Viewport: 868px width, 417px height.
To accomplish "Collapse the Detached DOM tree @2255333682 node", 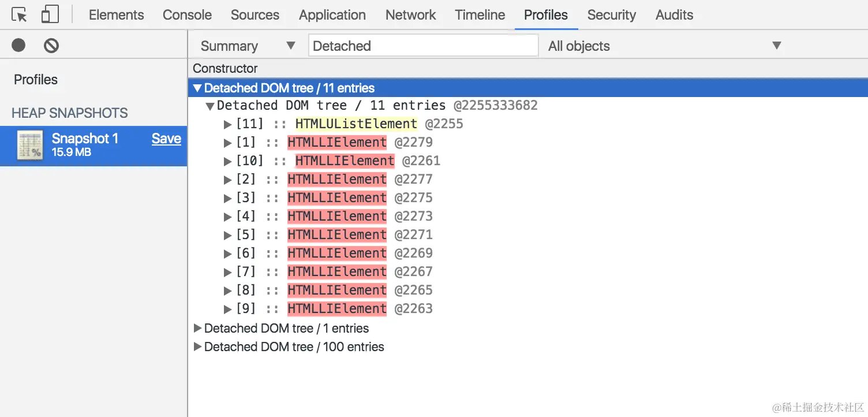I will point(211,106).
